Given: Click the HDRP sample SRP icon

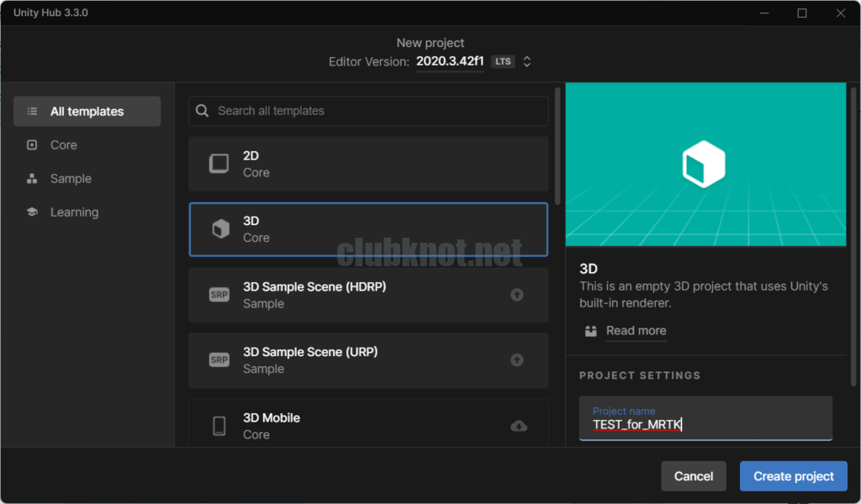Looking at the screenshot, I should pos(219,295).
